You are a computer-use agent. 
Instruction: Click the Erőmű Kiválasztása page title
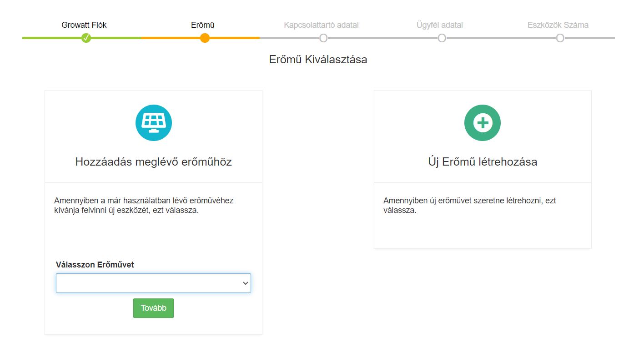point(318,60)
